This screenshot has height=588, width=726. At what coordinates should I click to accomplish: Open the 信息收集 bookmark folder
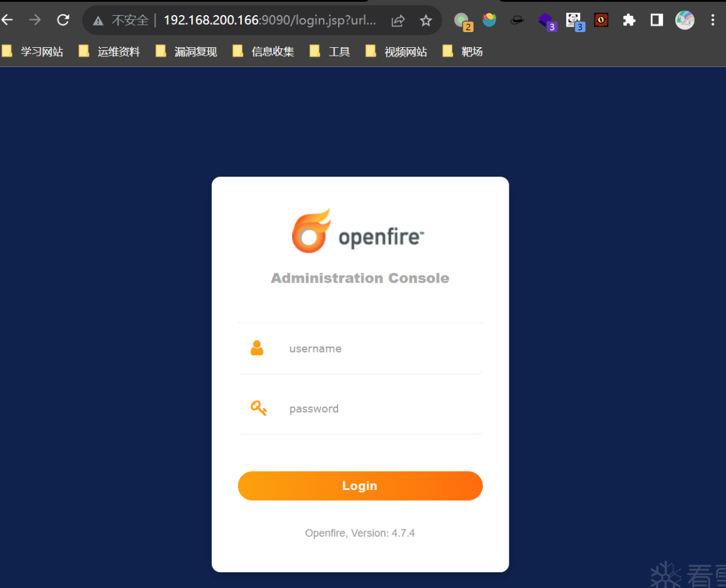tap(263, 51)
